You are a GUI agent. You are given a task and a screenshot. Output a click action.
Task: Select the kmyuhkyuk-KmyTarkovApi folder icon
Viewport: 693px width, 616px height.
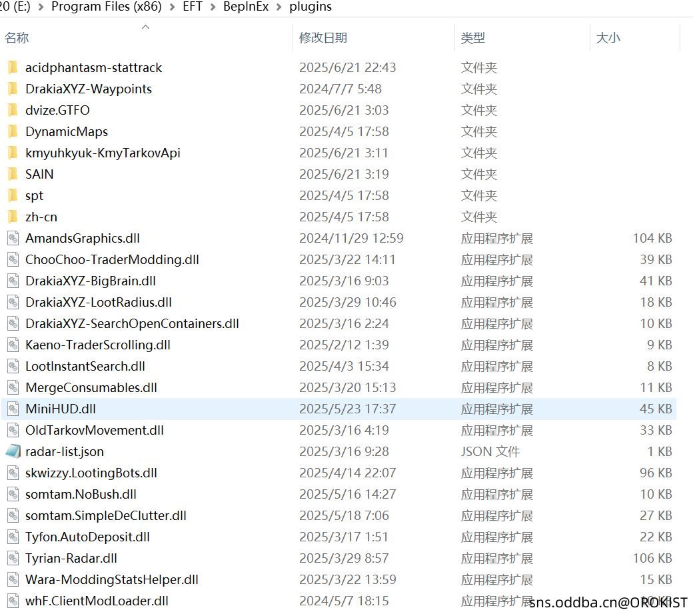click(13, 153)
